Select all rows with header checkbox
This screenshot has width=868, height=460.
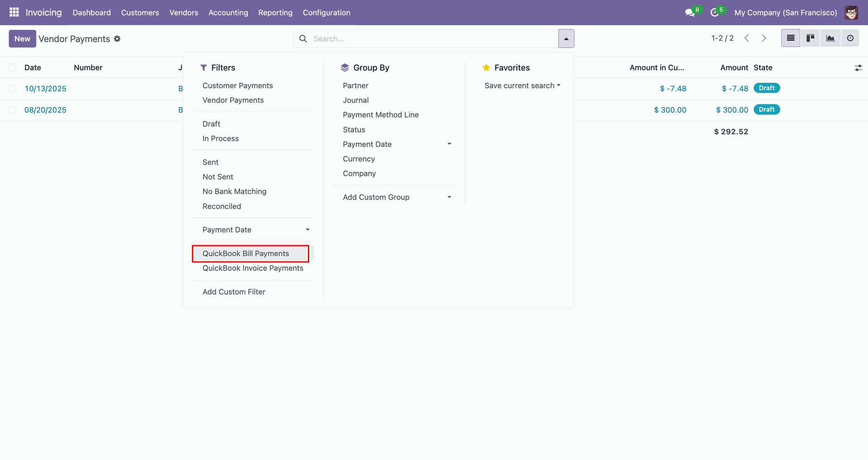tap(13, 68)
